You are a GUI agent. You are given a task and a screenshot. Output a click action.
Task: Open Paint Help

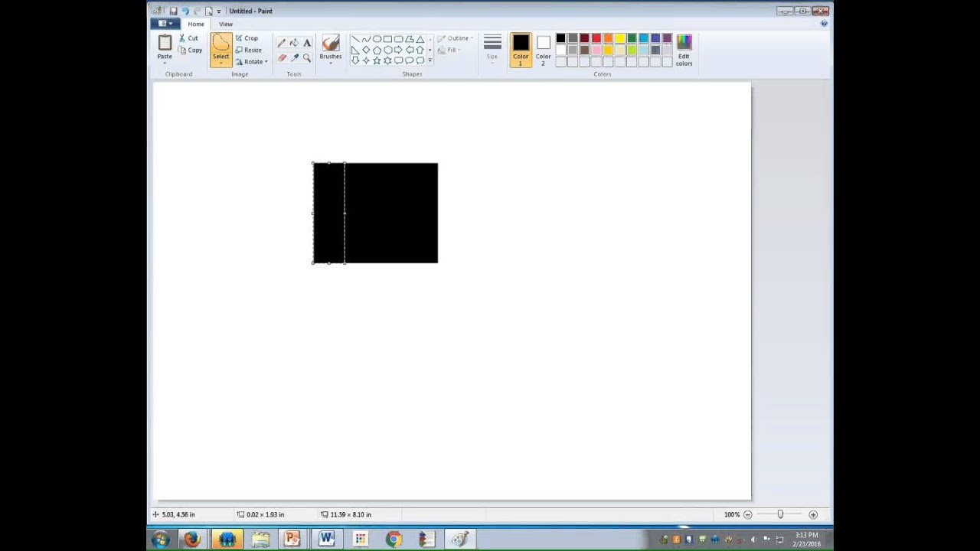coord(824,24)
